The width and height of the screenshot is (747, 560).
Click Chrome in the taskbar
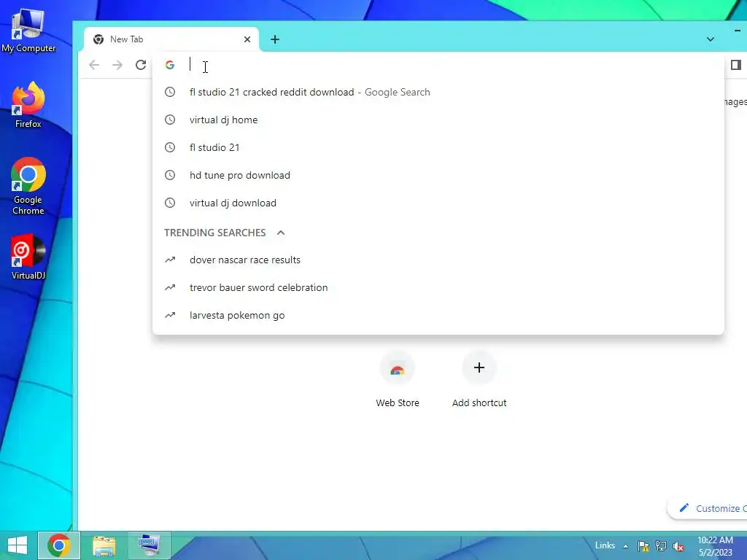coord(59,545)
